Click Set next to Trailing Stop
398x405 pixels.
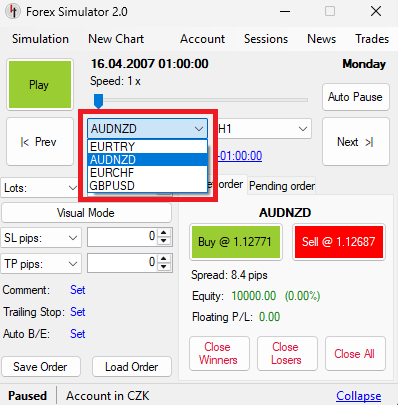(78, 312)
